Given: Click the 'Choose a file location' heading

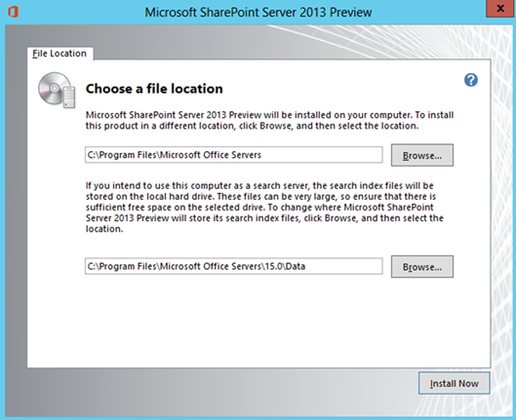Looking at the screenshot, I should [154, 89].
